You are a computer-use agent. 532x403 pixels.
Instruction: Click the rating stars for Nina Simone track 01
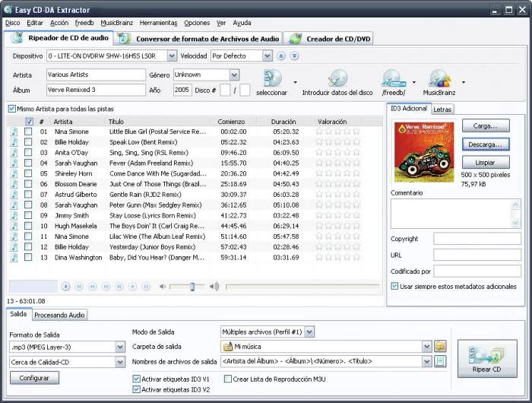[337, 132]
